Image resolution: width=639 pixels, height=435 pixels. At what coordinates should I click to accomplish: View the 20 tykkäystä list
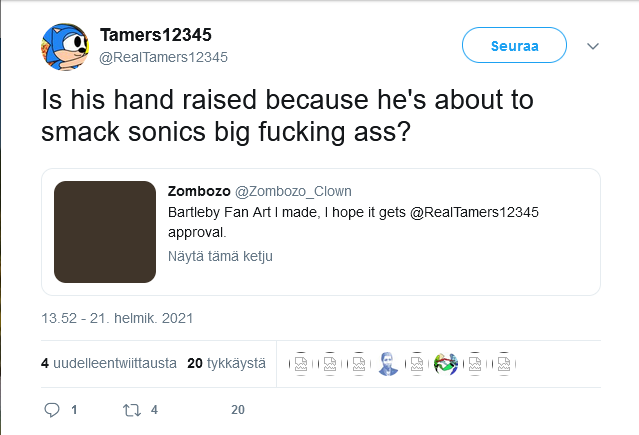click(226, 364)
